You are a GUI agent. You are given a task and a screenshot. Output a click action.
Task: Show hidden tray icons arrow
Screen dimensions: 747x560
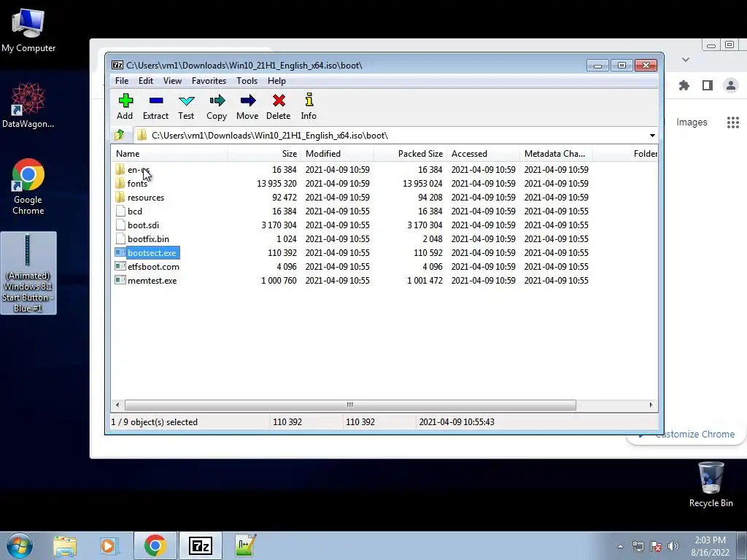[620, 546]
